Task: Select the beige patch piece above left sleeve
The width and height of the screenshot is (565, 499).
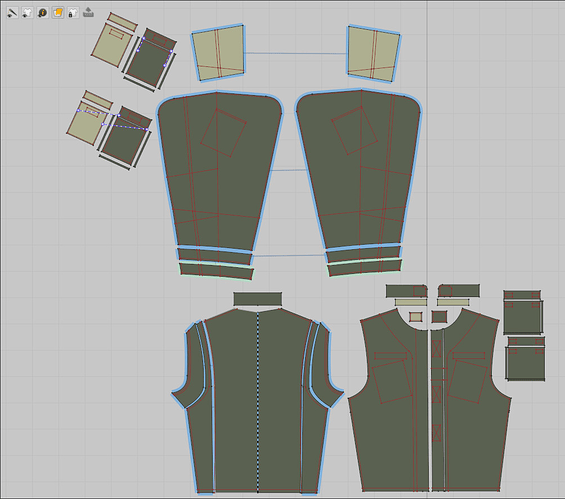Action: [x=218, y=53]
